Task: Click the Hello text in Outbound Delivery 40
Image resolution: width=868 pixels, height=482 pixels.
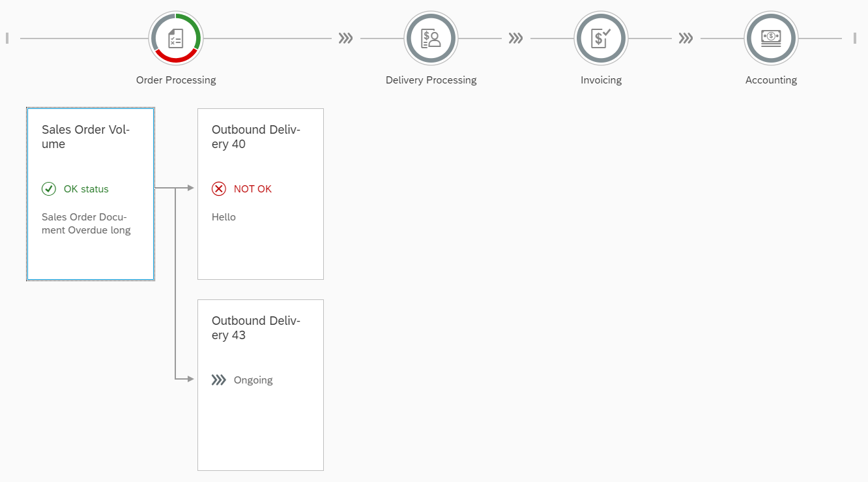Action: click(224, 217)
